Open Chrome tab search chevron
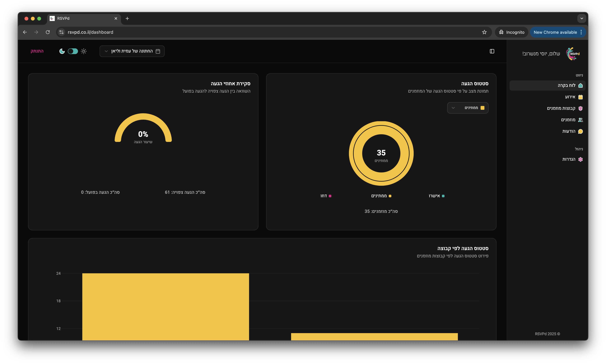606x364 pixels. click(x=581, y=18)
